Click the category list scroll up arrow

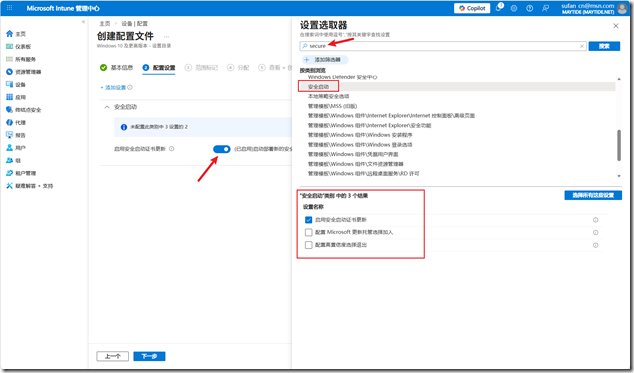click(619, 78)
